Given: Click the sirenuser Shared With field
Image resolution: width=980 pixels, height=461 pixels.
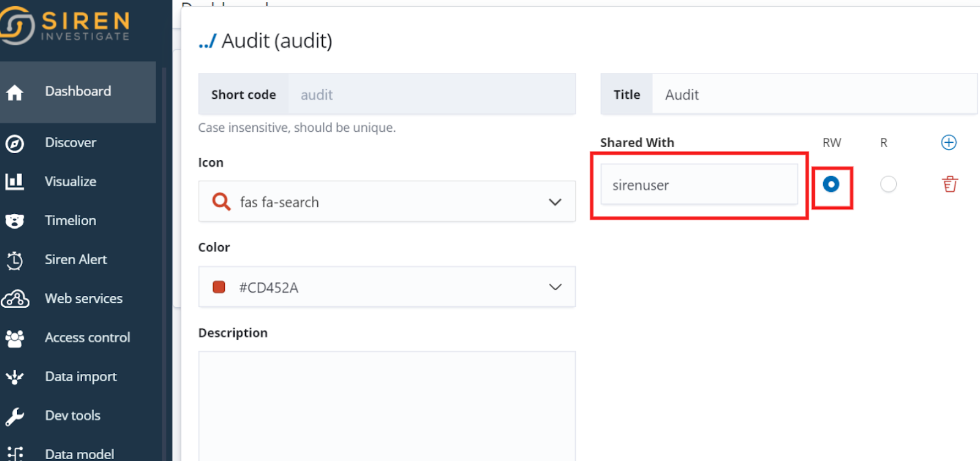Looking at the screenshot, I should (x=699, y=185).
